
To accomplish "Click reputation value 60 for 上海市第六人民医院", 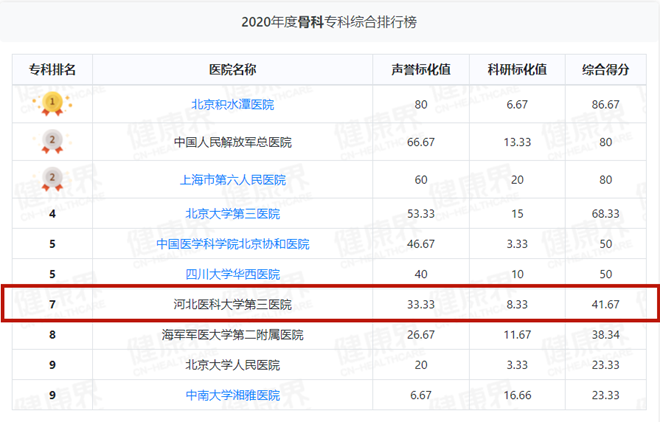I will click(x=420, y=180).
